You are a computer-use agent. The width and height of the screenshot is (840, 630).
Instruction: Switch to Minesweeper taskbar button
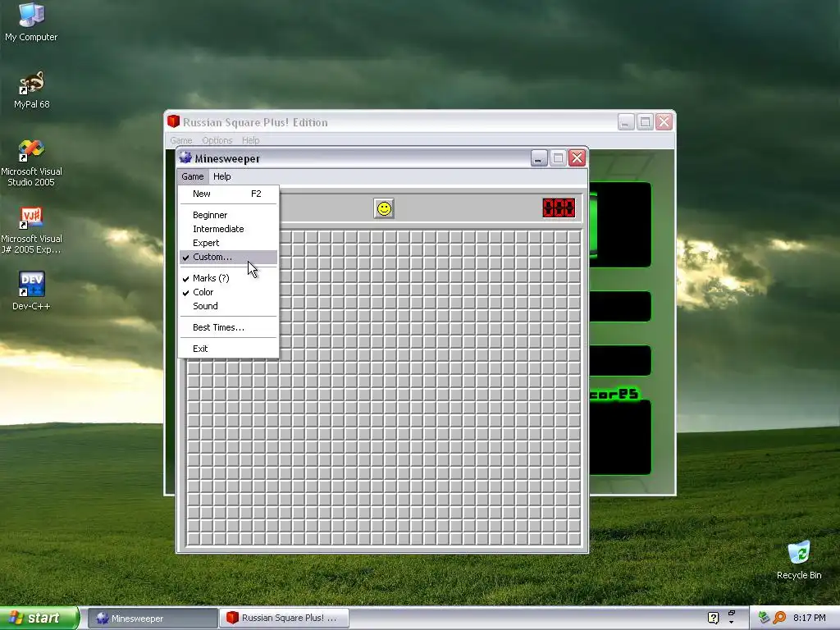click(152, 619)
